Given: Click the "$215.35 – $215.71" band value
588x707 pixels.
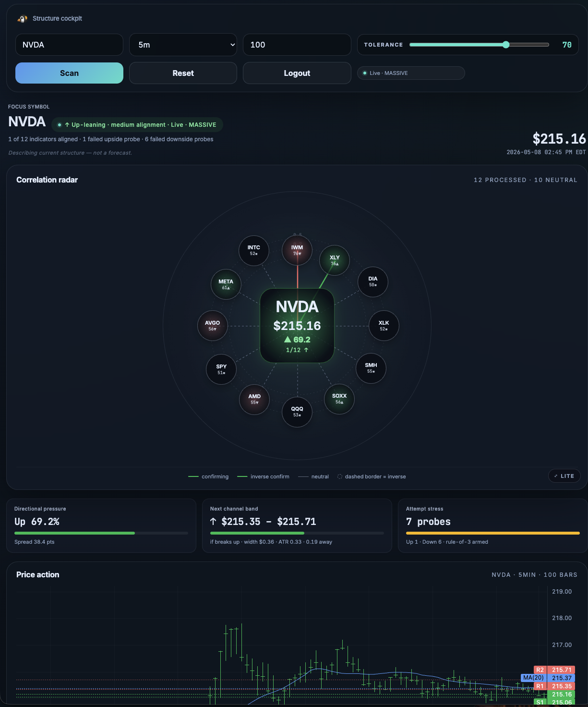Looking at the screenshot, I should [x=269, y=522].
